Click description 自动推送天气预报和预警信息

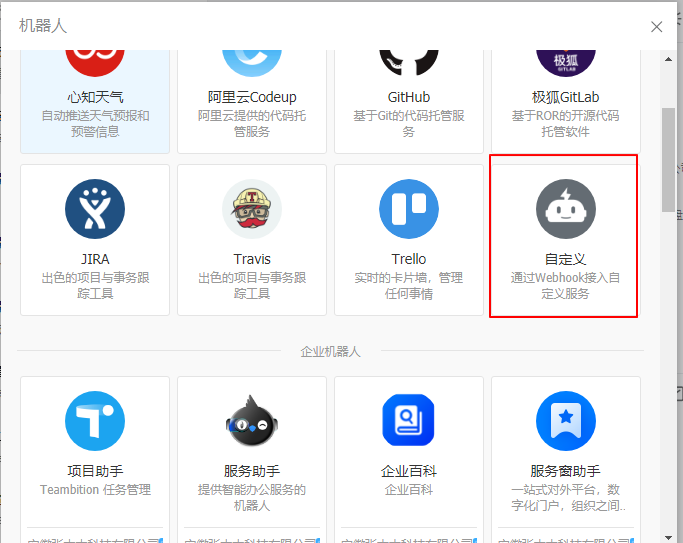pos(95,124)
